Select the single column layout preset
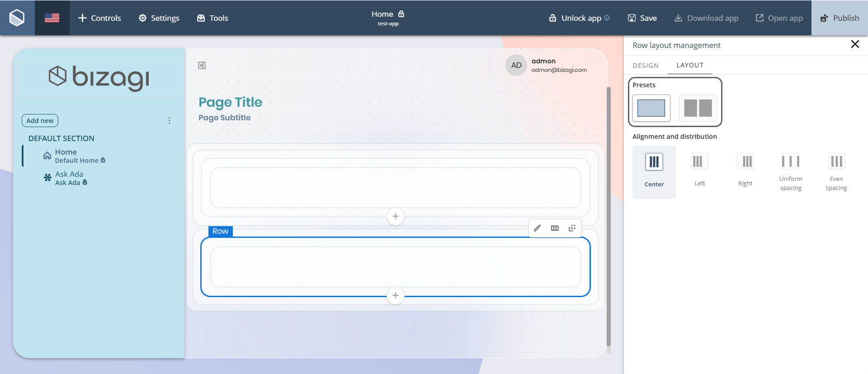Image resolution: width=868 pixels, height=374 pixels. (x=651, y=108)
